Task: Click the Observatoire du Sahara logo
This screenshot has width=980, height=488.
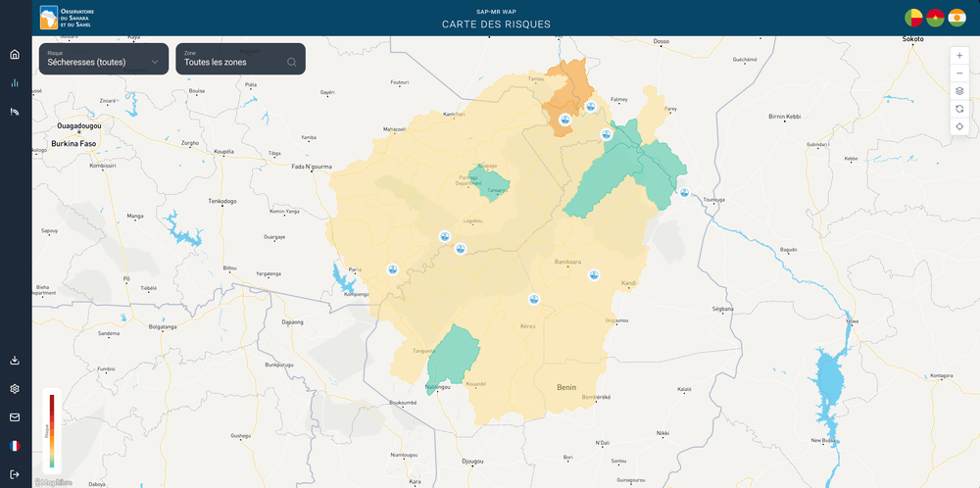Action: click(x=67, y=18)
